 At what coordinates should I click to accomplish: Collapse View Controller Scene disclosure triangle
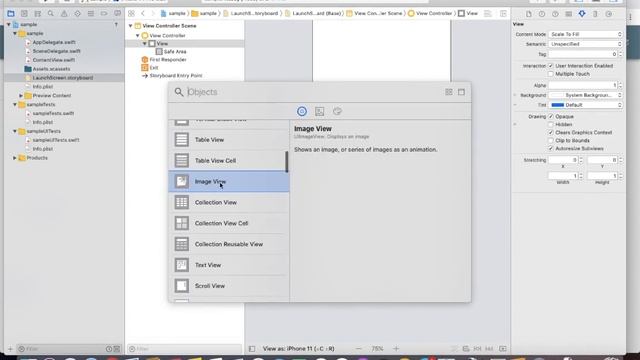pos(131,26)
